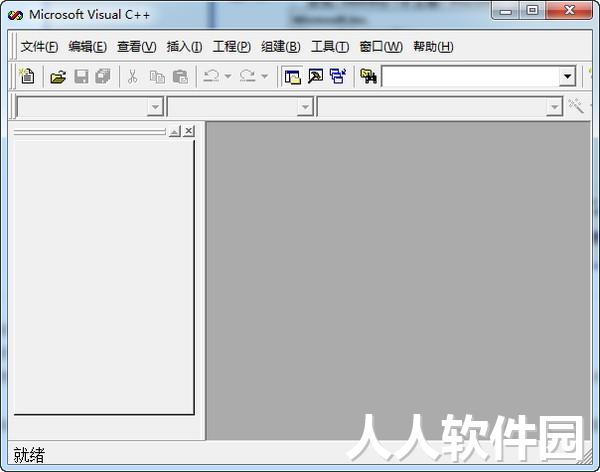Expand the WizardBar class combo box

click(x=155, y=107)
